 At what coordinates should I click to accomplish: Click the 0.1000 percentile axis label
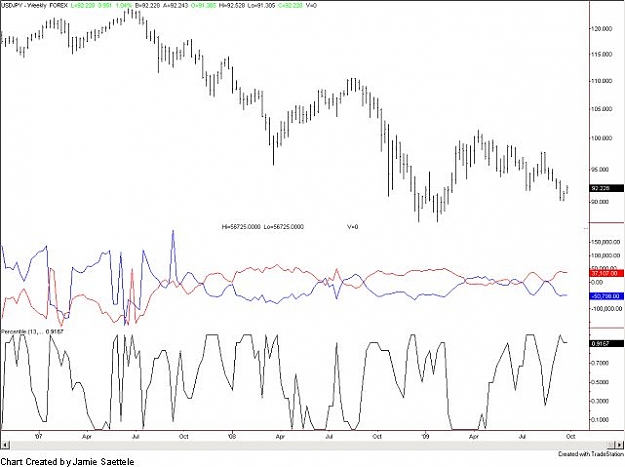(600, 420)
